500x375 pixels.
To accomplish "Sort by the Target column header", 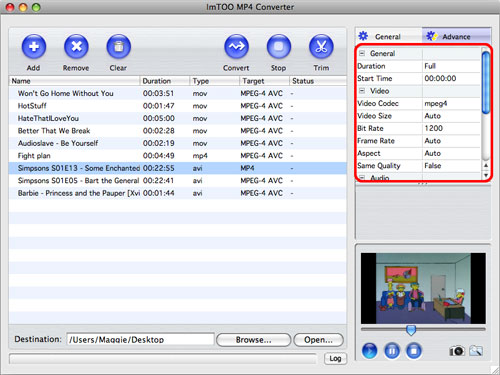I will tap(265, 81).
